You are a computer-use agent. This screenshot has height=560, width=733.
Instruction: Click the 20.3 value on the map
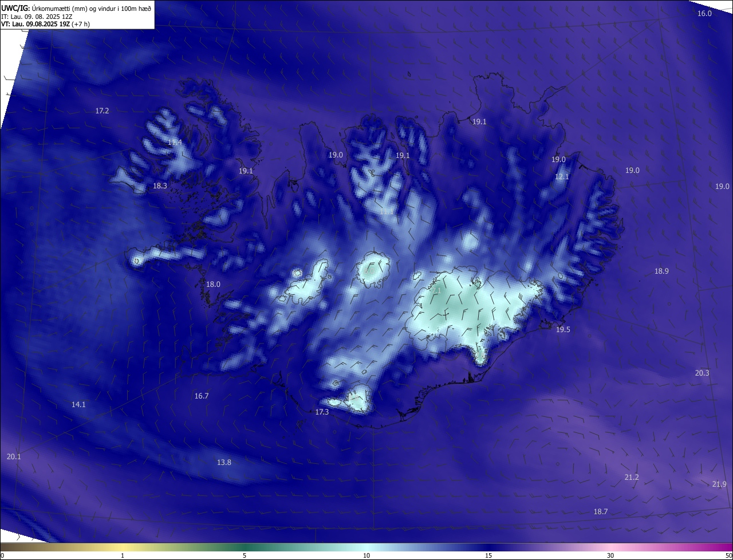[702, 373]
